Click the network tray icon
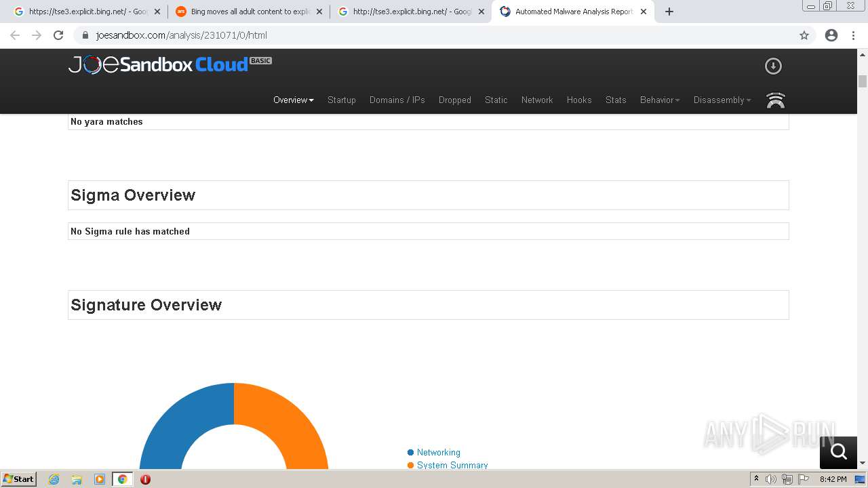This screenshot has width=868, height=488. (787, 479)
